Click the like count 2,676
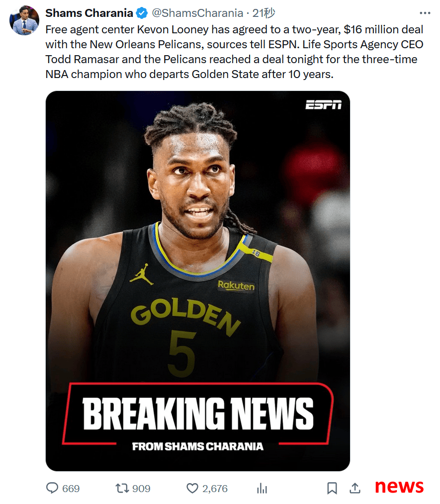 coord(215,489)
